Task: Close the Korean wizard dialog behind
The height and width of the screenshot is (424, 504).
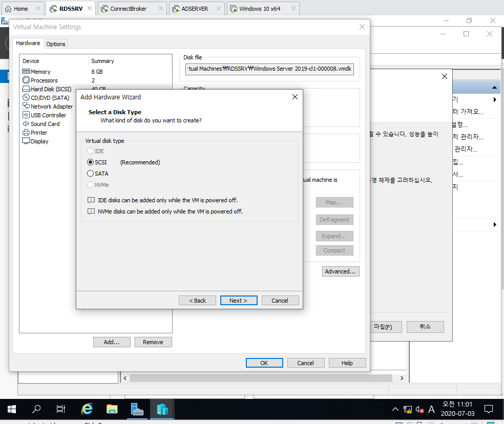Action: click(x=444, y=76)
